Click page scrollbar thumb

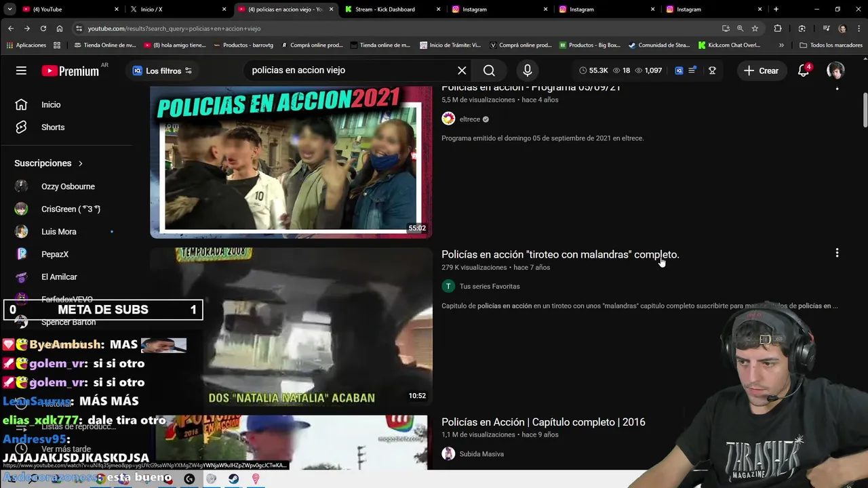pos(865,110)
